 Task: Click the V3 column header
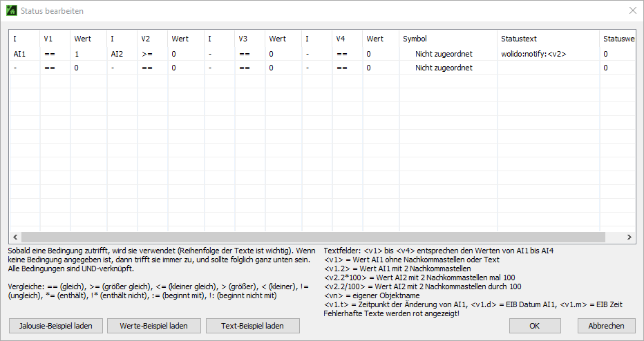[249, 39]
